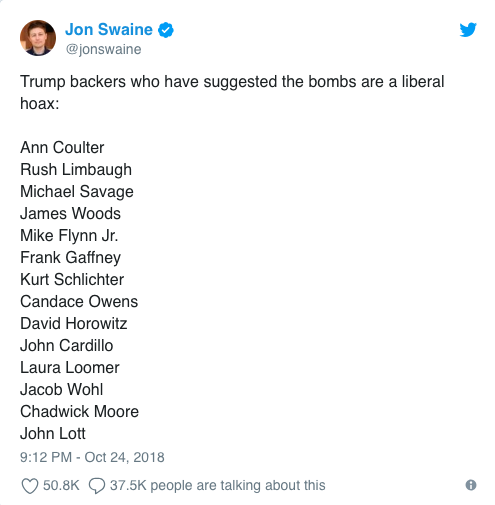Screen dimensions: 495x505
Task: Click the name Kurt Schlichter
Action: pyautogui.click(x=72, y=279)
